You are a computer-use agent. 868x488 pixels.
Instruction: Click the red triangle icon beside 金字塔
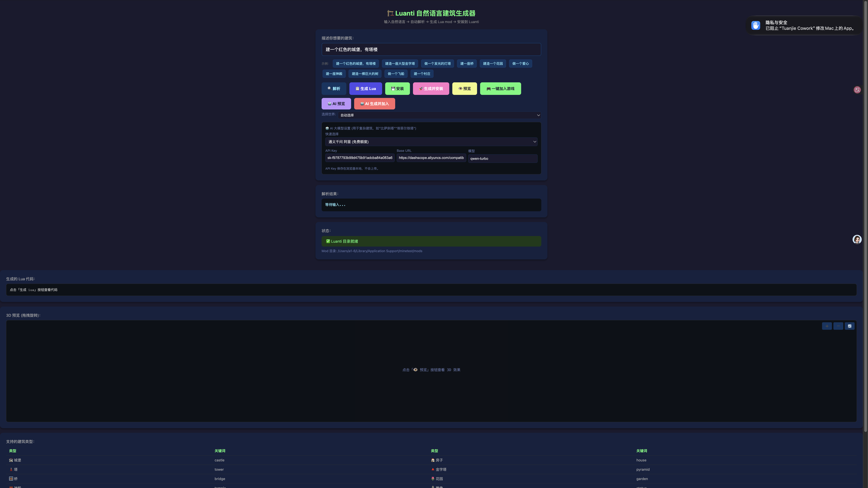click(x=433, y=470)
